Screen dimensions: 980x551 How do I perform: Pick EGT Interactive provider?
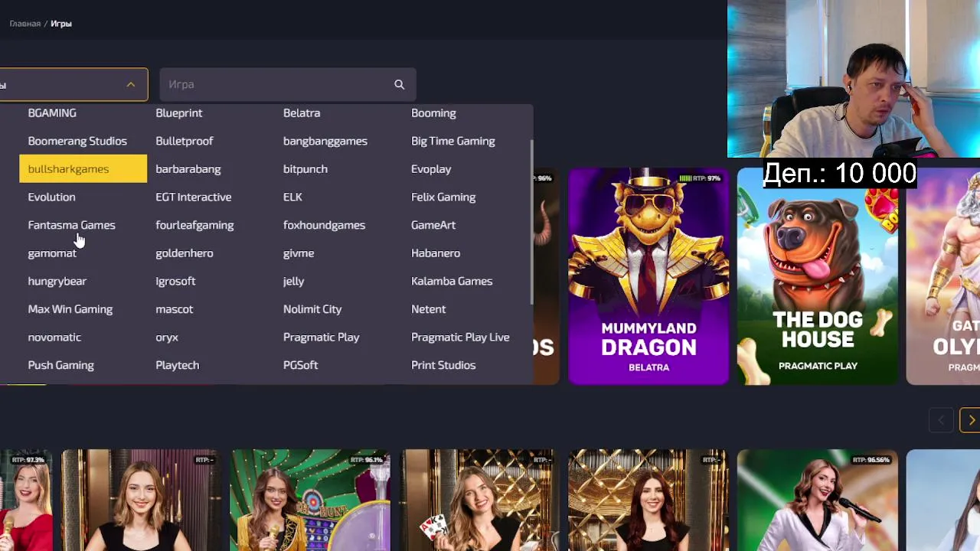(193, 197)
